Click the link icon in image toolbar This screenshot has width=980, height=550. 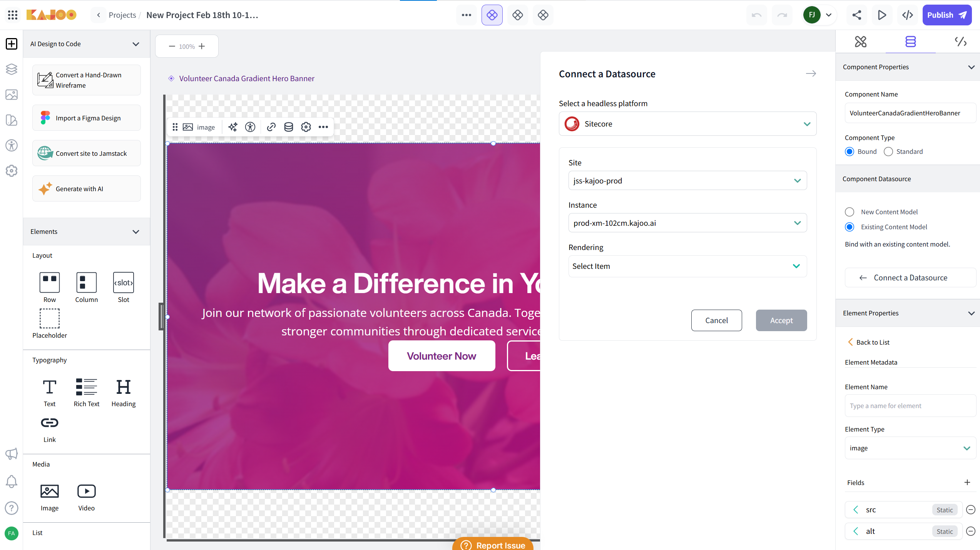pos(271,127)
